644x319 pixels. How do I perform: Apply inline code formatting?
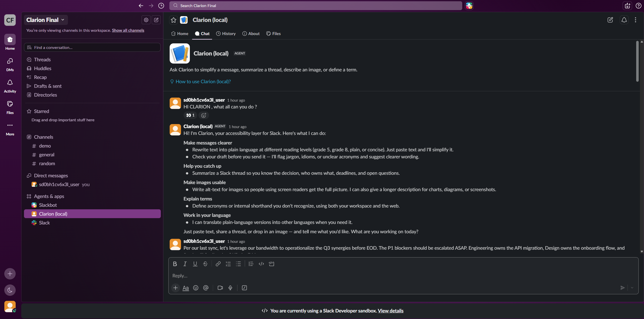click(261, 264)
